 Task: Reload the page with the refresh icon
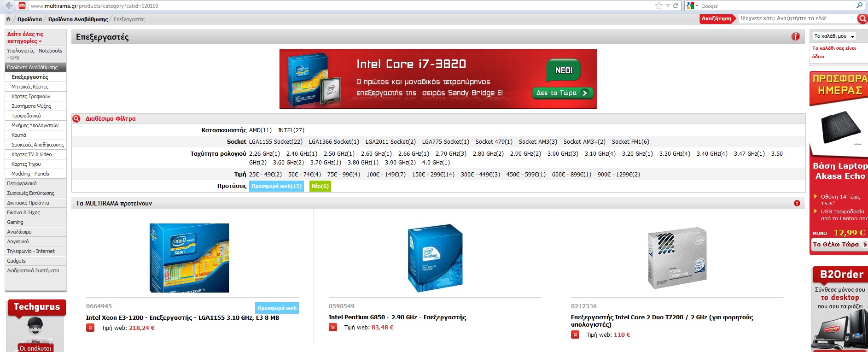tap(676, 6)
